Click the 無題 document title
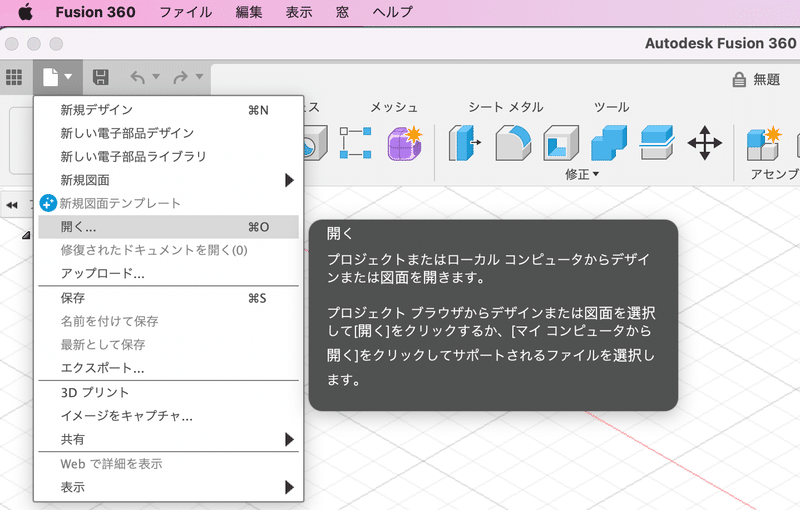The image size is (800, 510). pos(766,80)
